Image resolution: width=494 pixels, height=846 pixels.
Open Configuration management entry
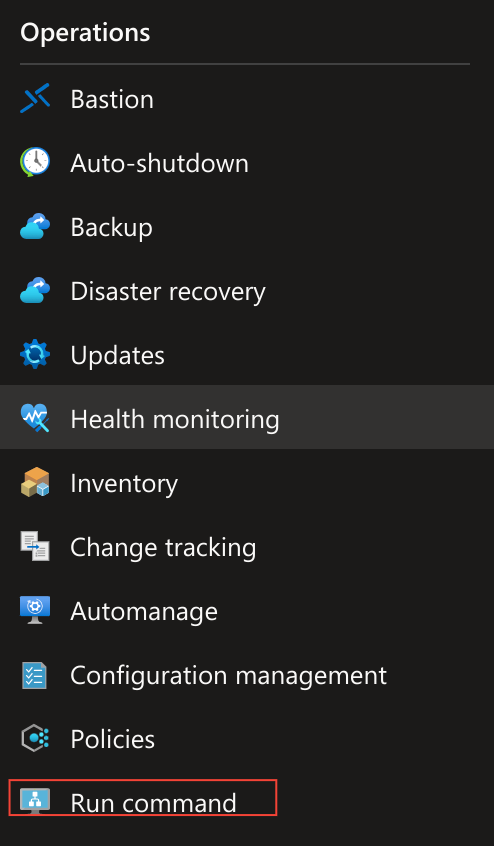click(x=229, y=675)
